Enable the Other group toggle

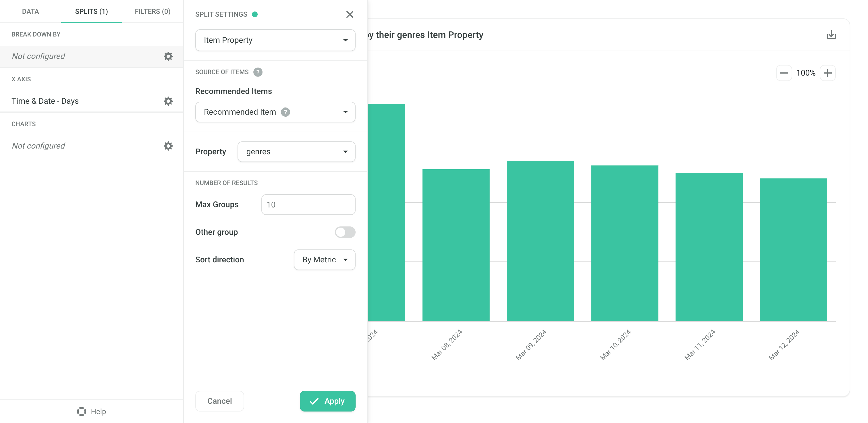coord(345,232)
